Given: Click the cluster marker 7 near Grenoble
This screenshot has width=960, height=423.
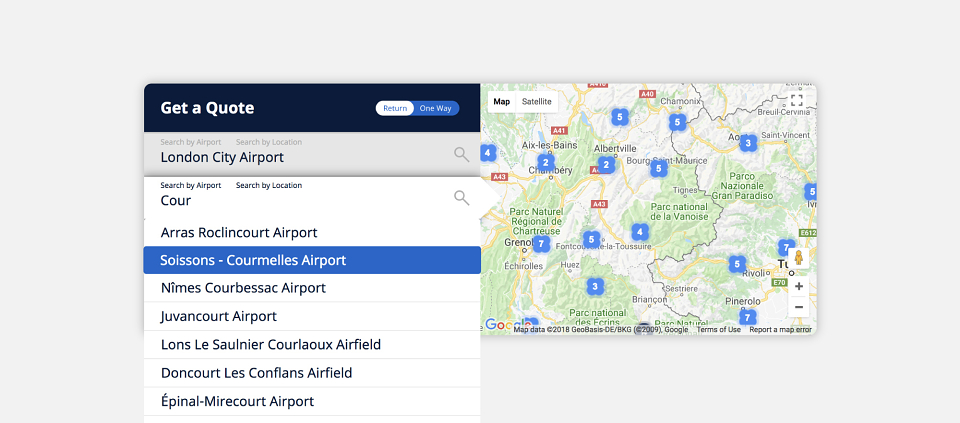Looking at the screenshot, I should coord(541,244).
